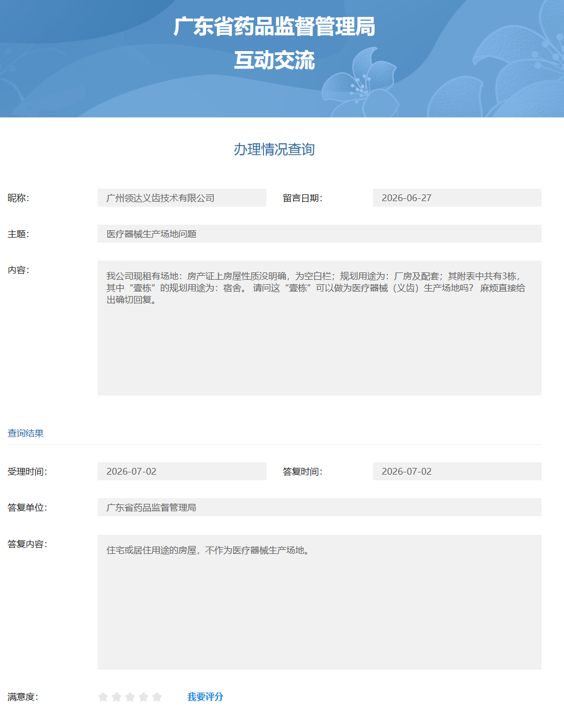Click the 受理时间: label

[28, 471]
